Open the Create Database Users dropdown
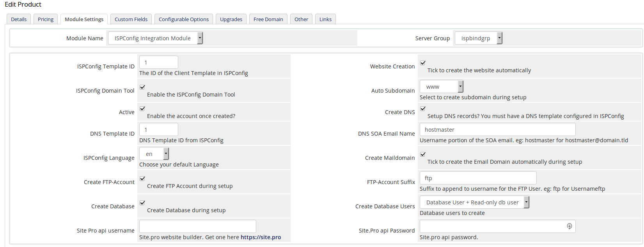 [x=474, y=202]
